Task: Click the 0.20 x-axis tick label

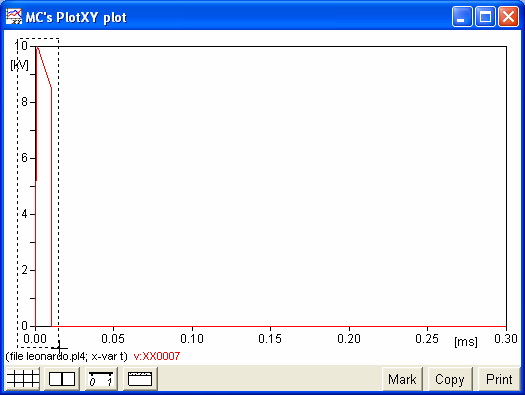Action: (x=349, y=339)
